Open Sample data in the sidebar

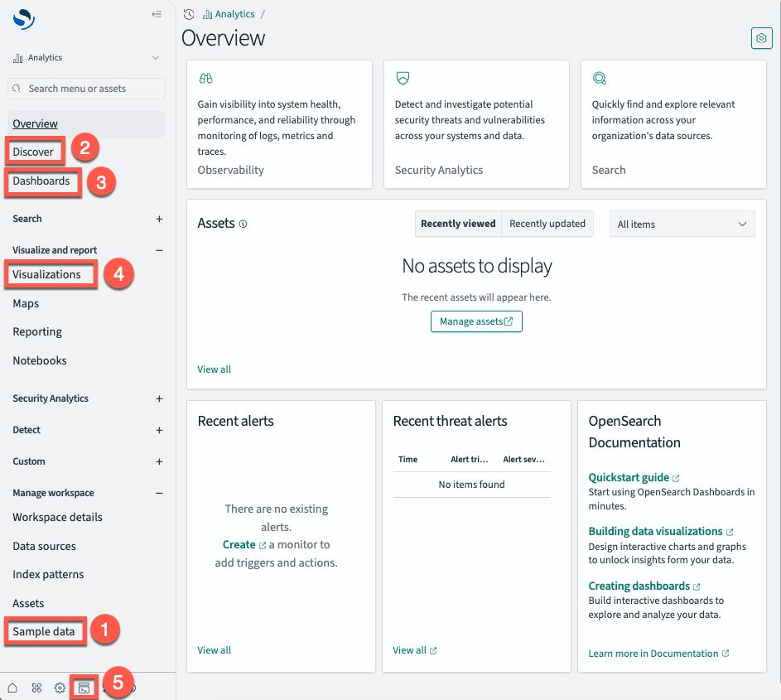(x=43, y=632)
